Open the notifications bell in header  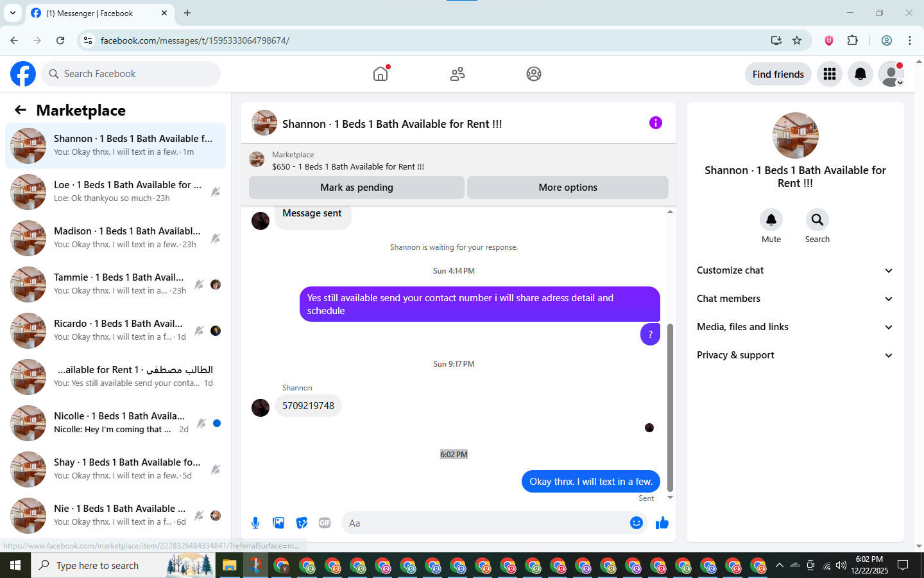(x=860, y=74)
